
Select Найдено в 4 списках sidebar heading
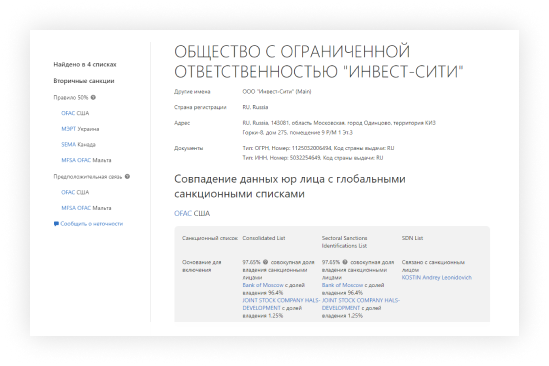[x=85, y=64]
